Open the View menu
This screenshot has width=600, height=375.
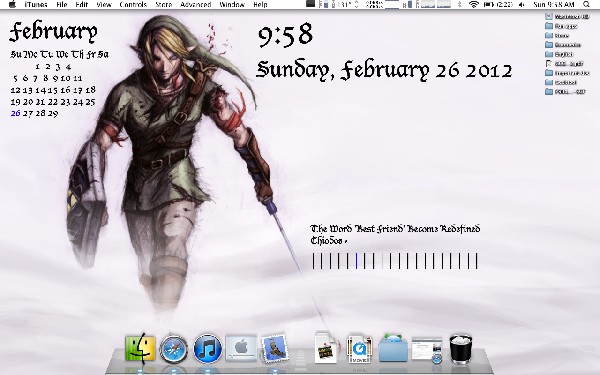(x=104, y=5)
